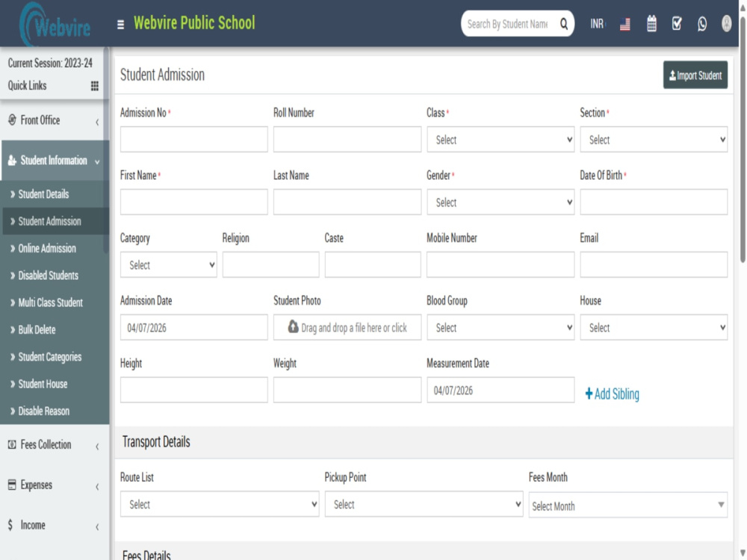
Task: Click the sidebar scrollbar thumb
Action: tap(106, 150)
